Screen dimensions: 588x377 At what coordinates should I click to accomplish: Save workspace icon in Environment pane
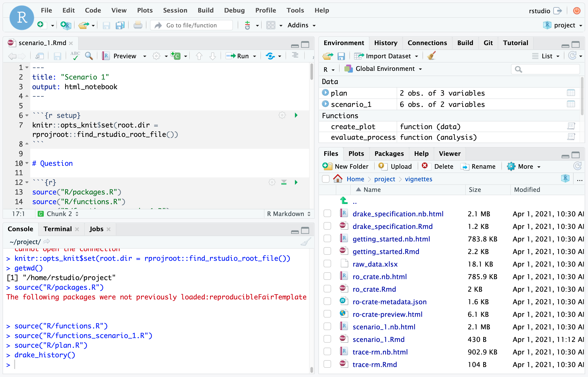coord(341,56)
